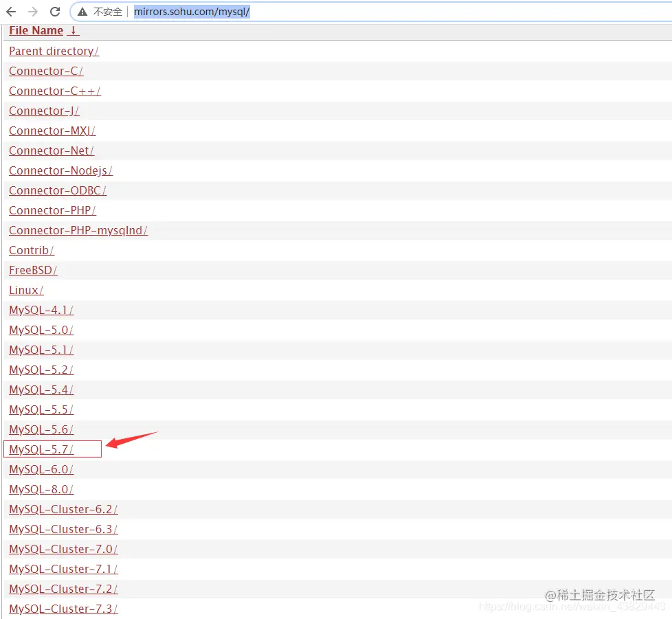
Task: Reload the page with the refresh icon
Action: (55, 12)
